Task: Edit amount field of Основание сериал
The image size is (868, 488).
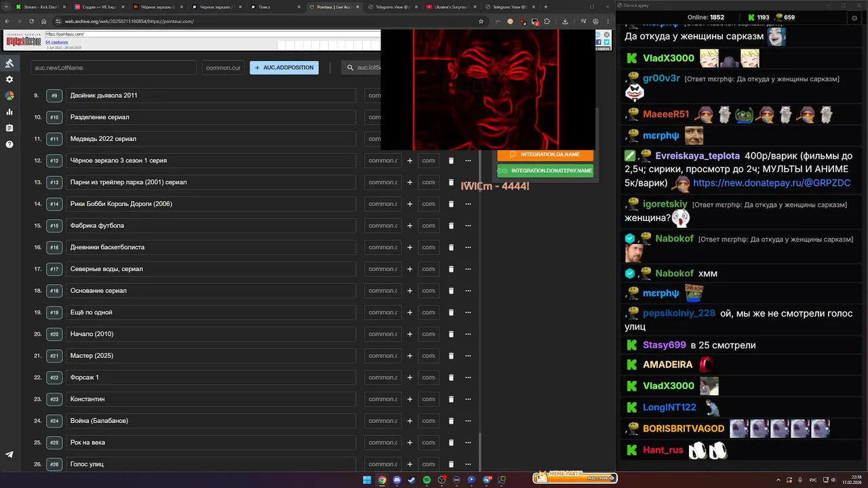Action: tap(383, 291)
